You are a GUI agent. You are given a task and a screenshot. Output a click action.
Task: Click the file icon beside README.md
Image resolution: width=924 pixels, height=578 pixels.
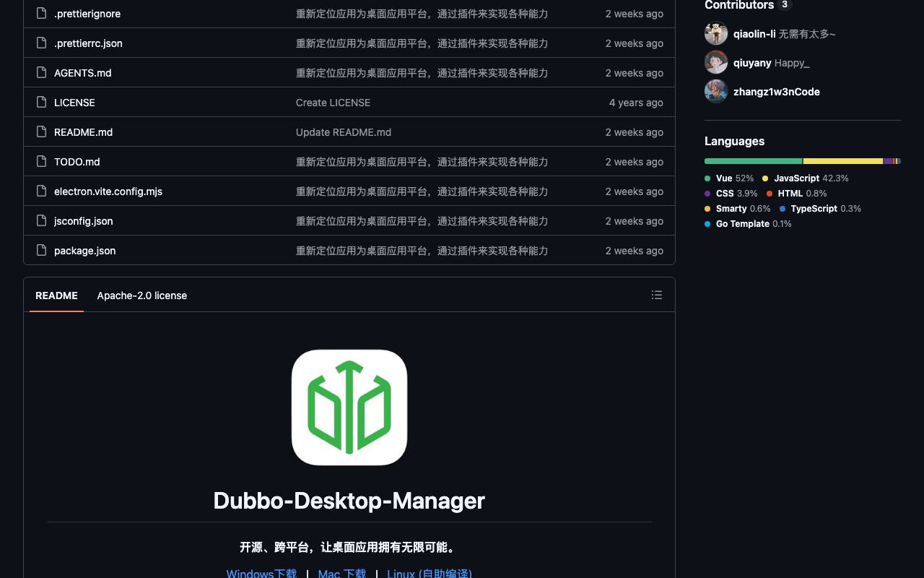(x=41, y=131)
